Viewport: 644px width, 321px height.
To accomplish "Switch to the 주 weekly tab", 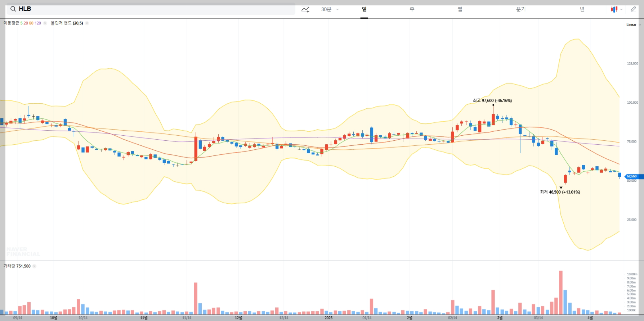I will (412, 9).
